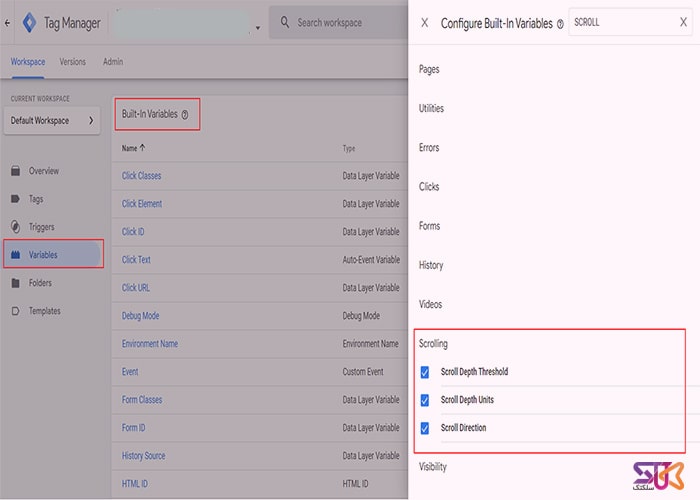Click help icon beside Configure Built-In Variables
Screen dimensions: 700x500
point(560,24)
